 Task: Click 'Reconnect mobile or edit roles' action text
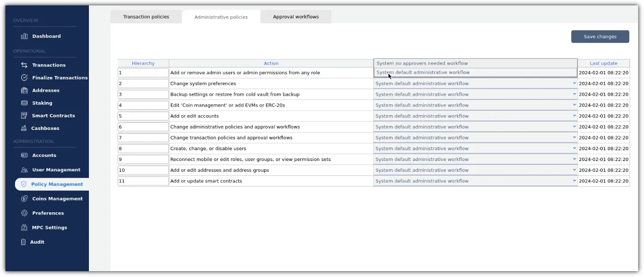[x=251, y=159]
